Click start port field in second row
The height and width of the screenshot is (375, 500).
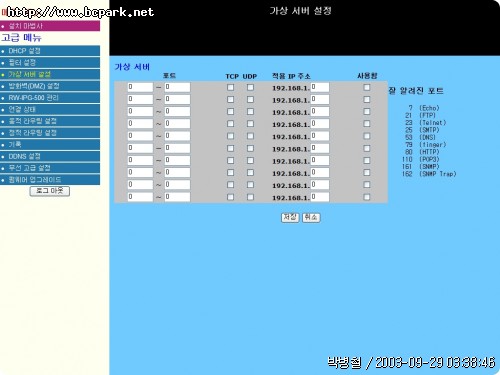pos(140,99)
